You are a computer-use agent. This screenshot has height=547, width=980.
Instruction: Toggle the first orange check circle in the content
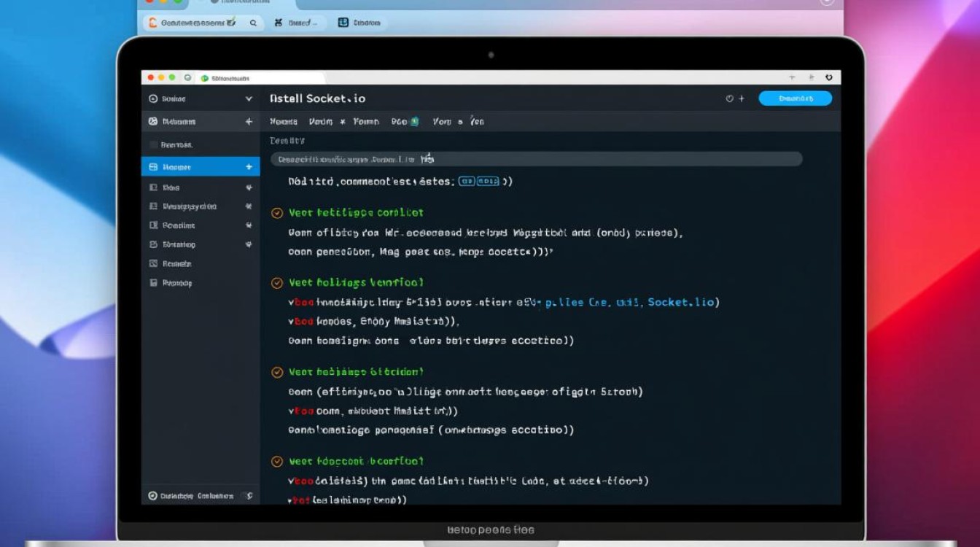point(277,213)
